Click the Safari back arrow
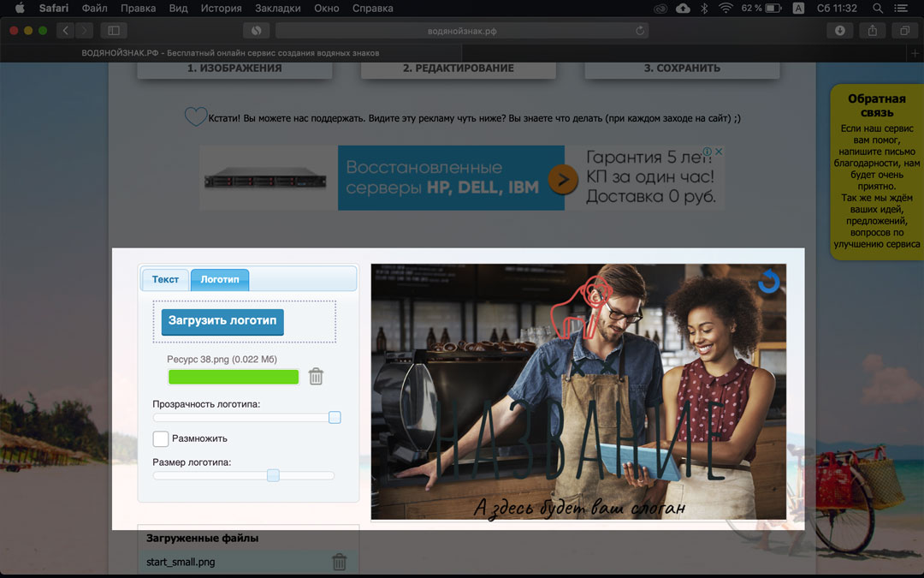924x578 pixels. click(x=65, y=31)
